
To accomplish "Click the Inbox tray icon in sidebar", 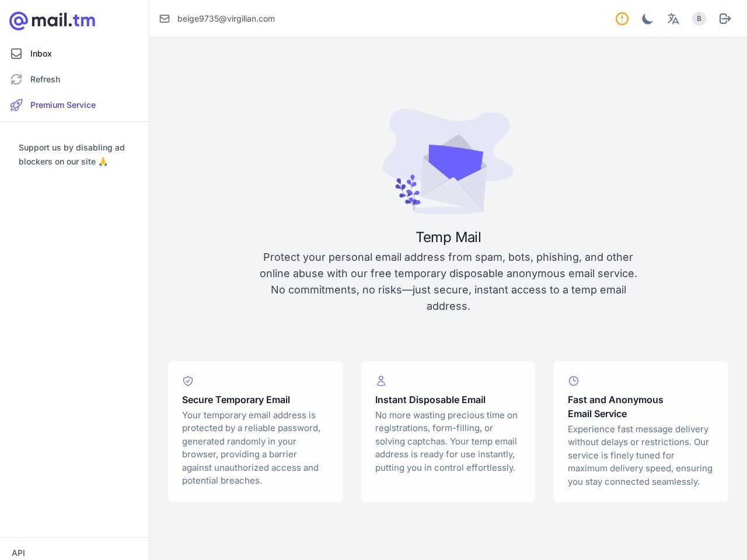I will pyautogui.click(x=16, y=54).
